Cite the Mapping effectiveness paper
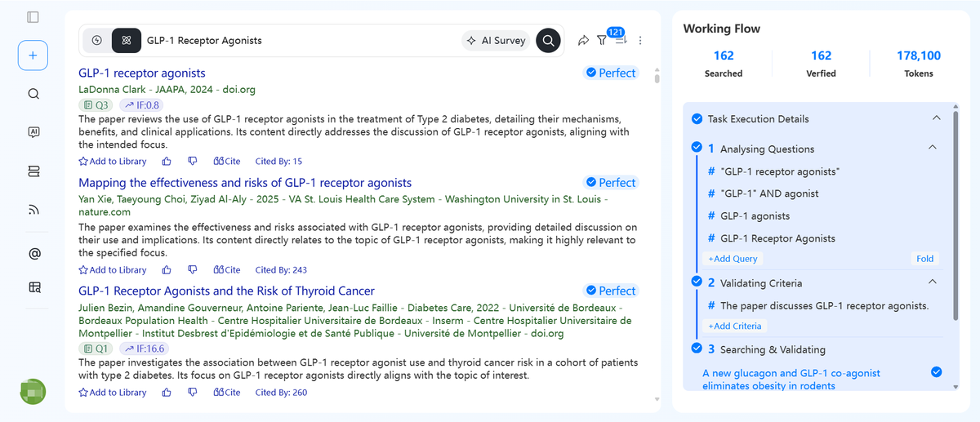 (x=227, y=270)
